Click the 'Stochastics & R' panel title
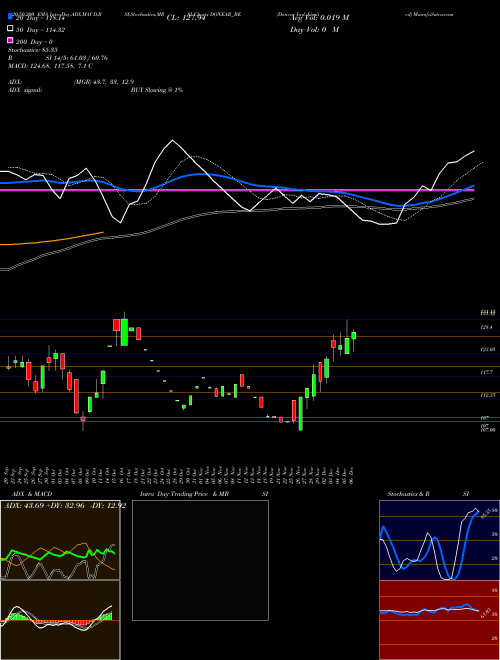 (409, 494)
